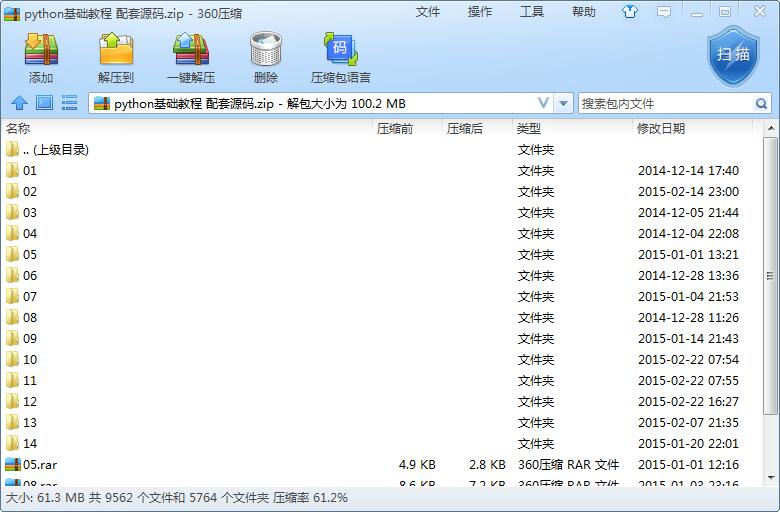Screen dimensions: 780x512
Task: Select the folder named 14
Action: tap(30, 443)
